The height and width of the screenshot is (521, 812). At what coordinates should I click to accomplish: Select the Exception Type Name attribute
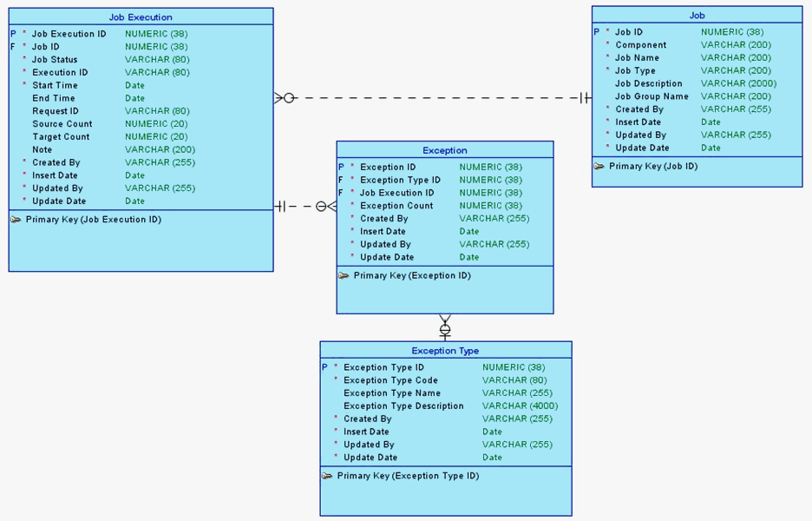click(x=392, y=393)
